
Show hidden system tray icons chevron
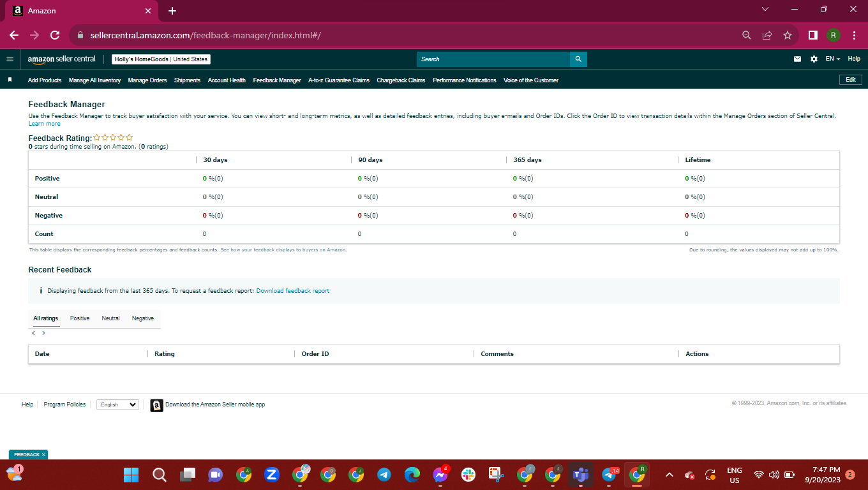tap(670, 475)
